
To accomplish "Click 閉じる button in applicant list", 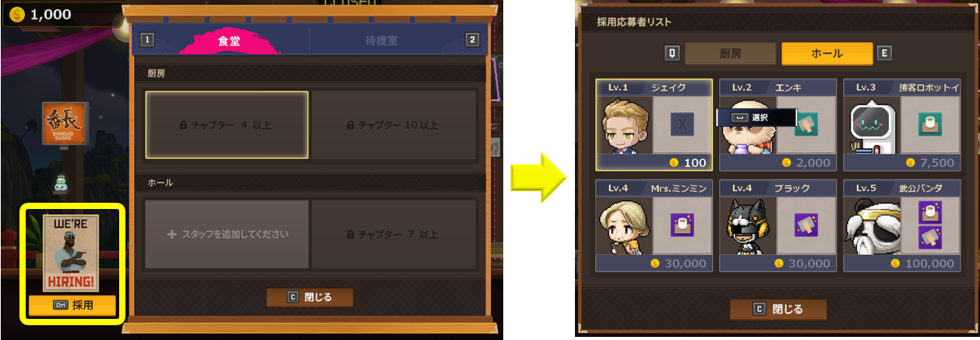I will 778,309.
